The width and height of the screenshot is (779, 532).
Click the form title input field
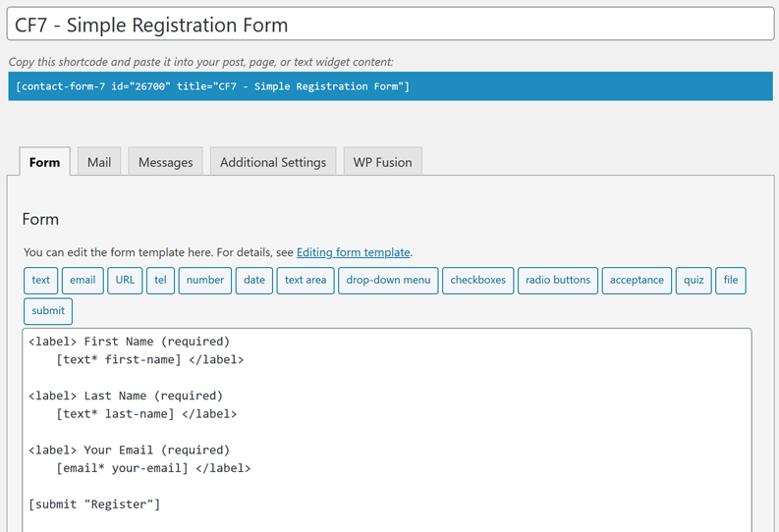coord(390,25)
